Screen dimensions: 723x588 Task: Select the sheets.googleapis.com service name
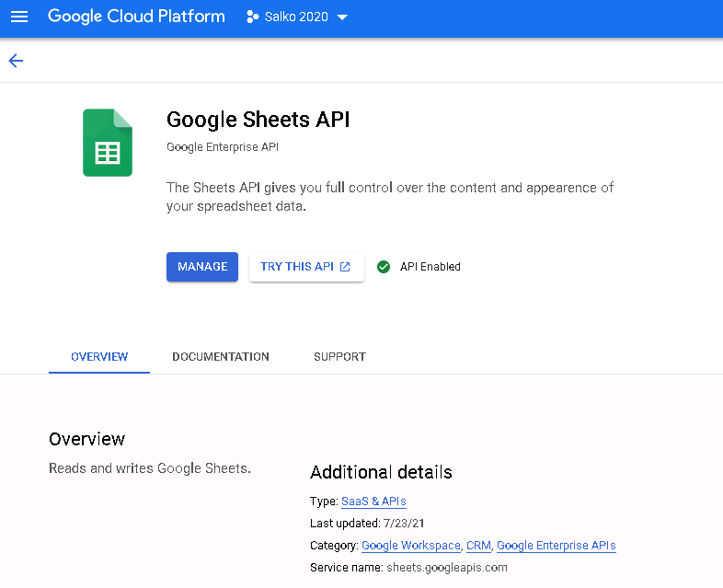pyautogui.click(x=447, y=568)
